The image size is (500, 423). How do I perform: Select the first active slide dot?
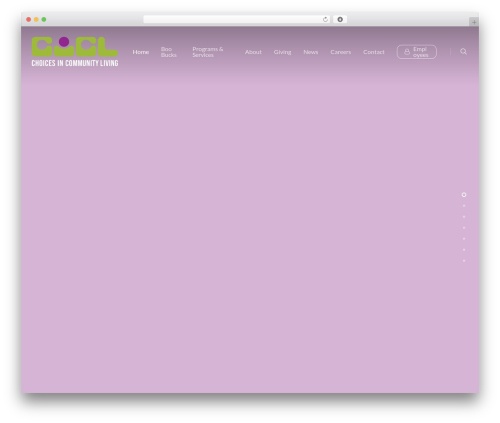pyautogui.click(x=464, y=195)
